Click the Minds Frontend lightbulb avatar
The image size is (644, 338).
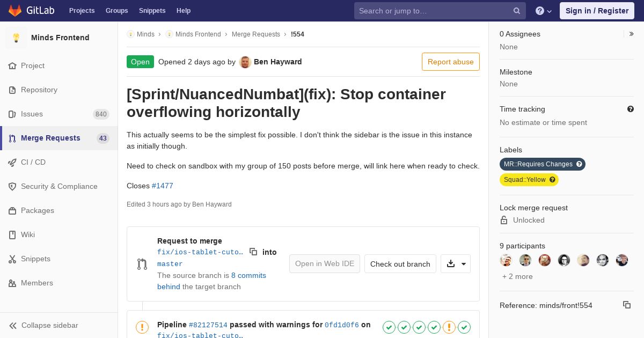click(16, 38)
